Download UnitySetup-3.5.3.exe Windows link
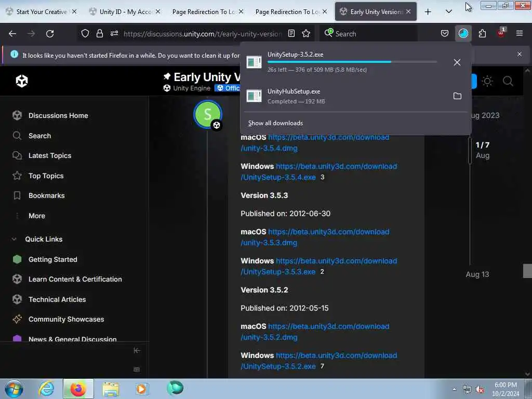 point(319,267)
